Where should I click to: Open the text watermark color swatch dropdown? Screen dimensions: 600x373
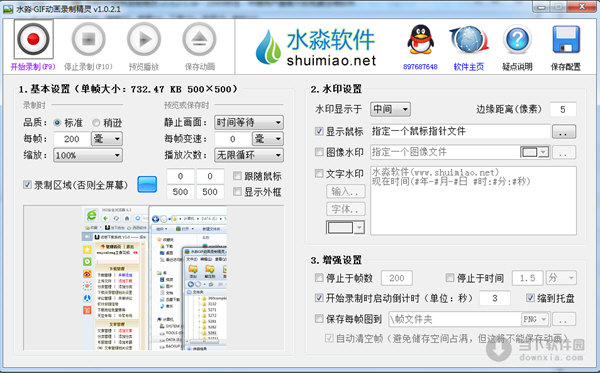(x=345, y=228)
